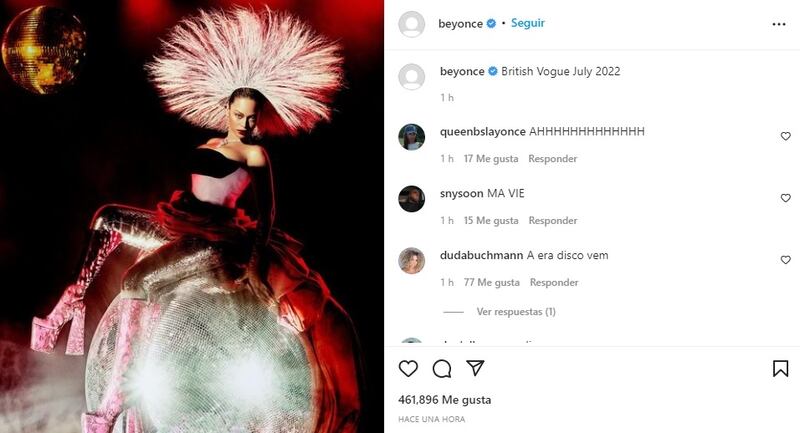The image size is (800, 433).
Task: Share post via paper plane icon
Action: 475,368
